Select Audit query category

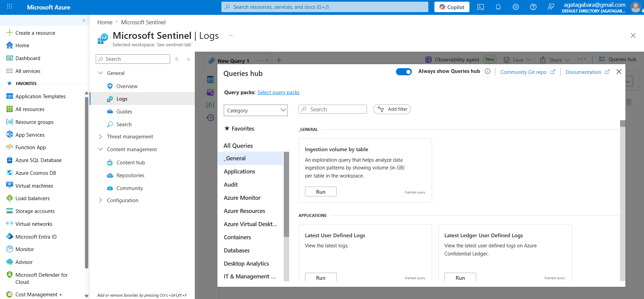click(231, 185)
